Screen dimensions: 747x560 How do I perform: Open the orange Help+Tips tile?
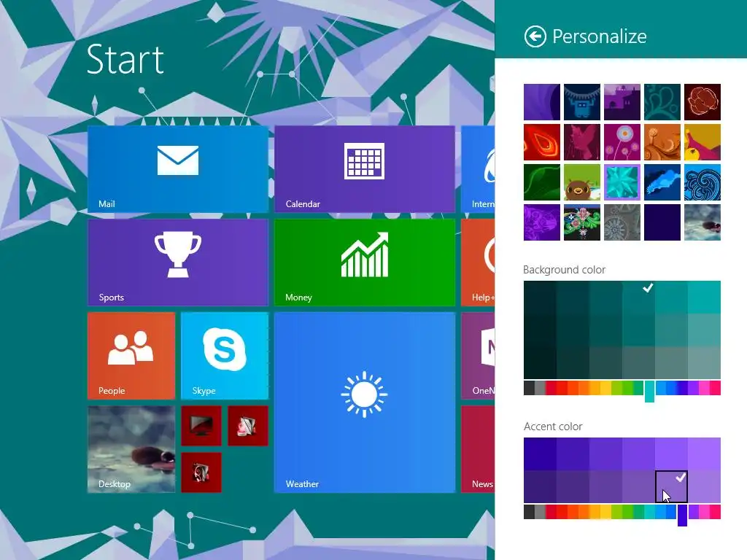pyautogui.click(x=478, y=262)
